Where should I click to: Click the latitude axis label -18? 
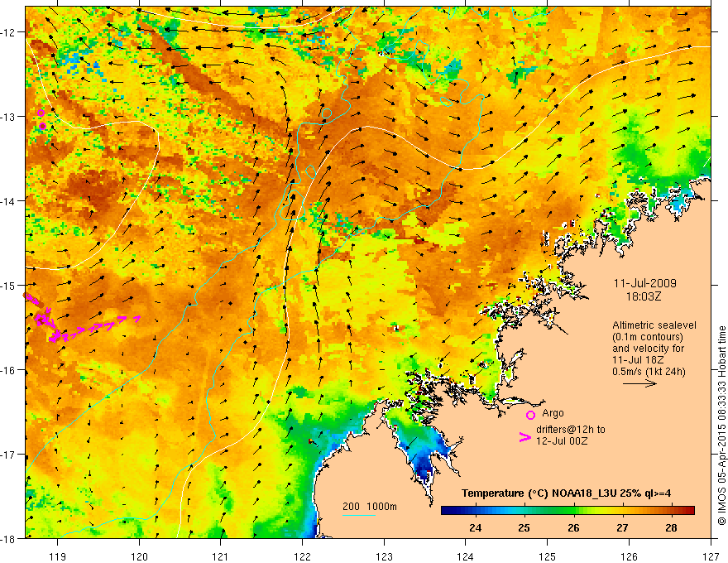tap(9, 538)
